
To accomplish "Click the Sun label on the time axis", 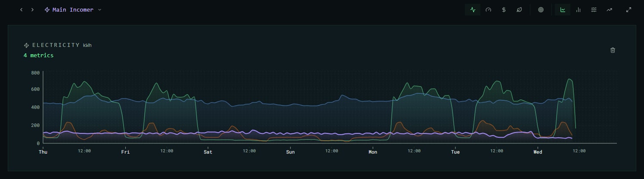I will tap(291, 152).
